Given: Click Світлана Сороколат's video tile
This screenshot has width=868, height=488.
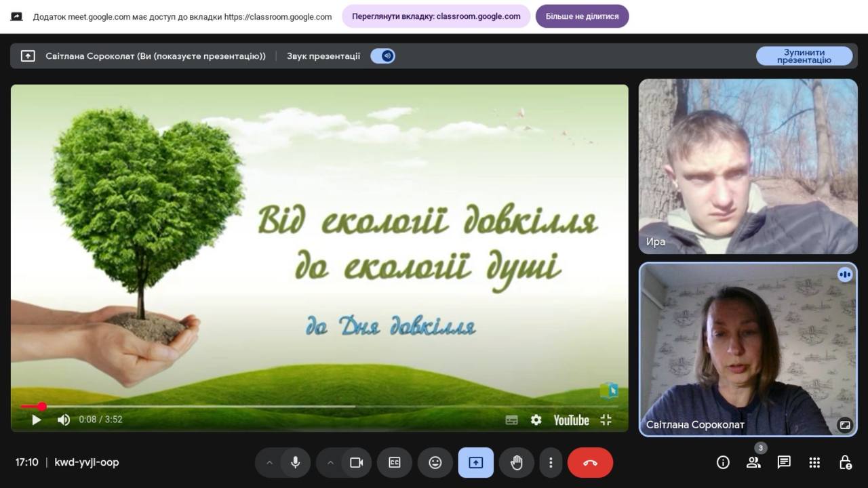Looking at the screenshot, I should click(748, 349).
